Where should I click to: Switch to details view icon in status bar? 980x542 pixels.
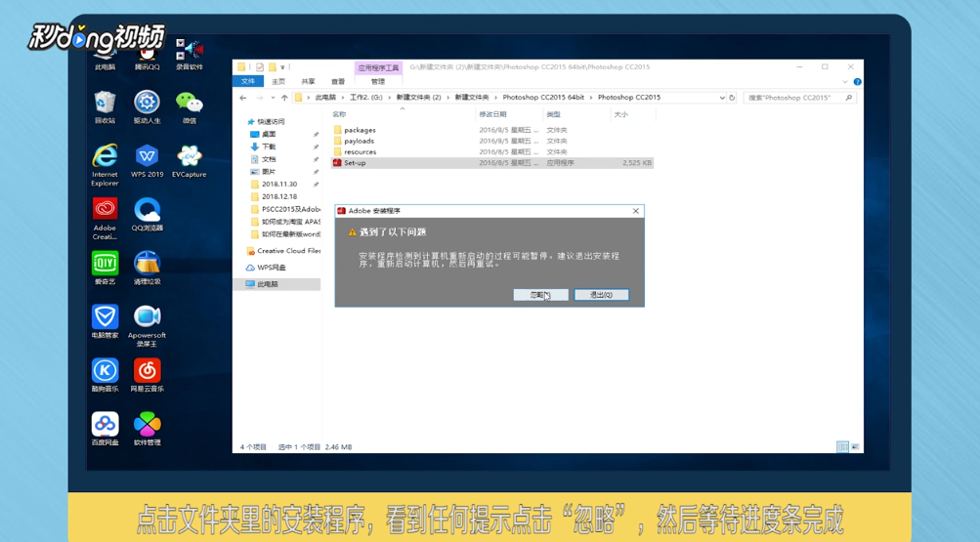point(842,446)
